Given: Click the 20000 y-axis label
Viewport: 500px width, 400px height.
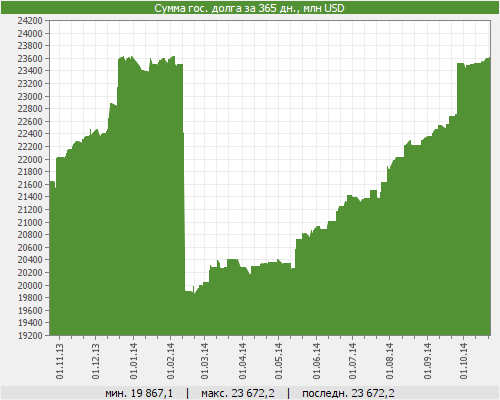Looking at the screenshot, I should 30,285.
